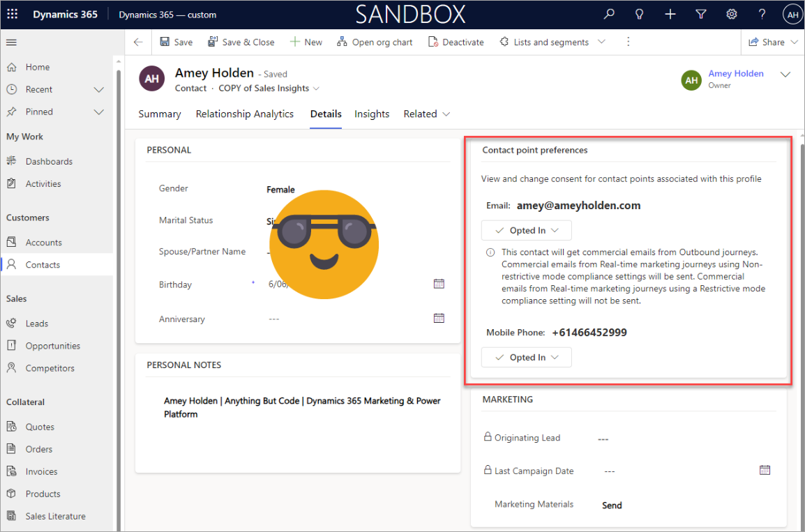Collapse the hamburger site map menu
This screenshot has width=805, height=532.
[11, 42]
